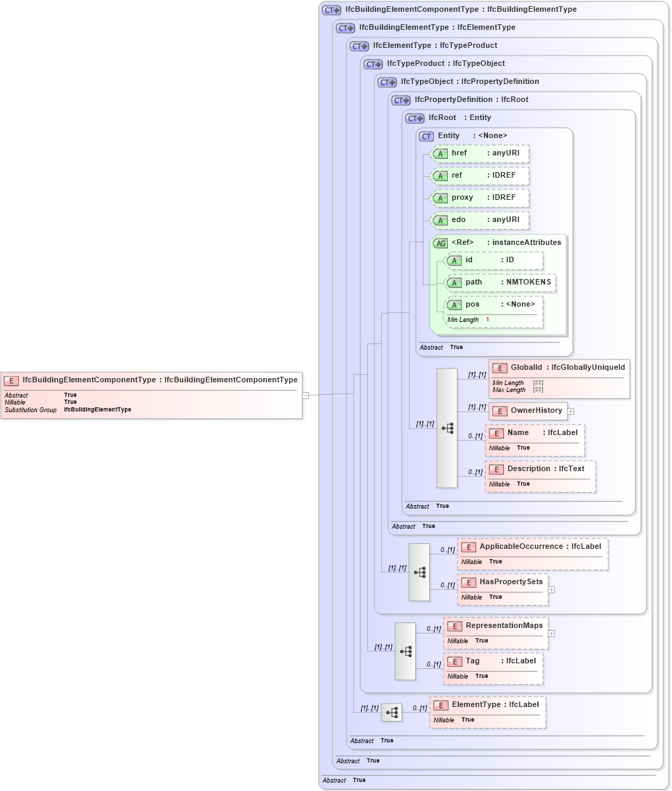The height and width of the screenshot is (791, 672).
Task: Click the AG icon of instanceAttributes group
Action: (440, 243)
